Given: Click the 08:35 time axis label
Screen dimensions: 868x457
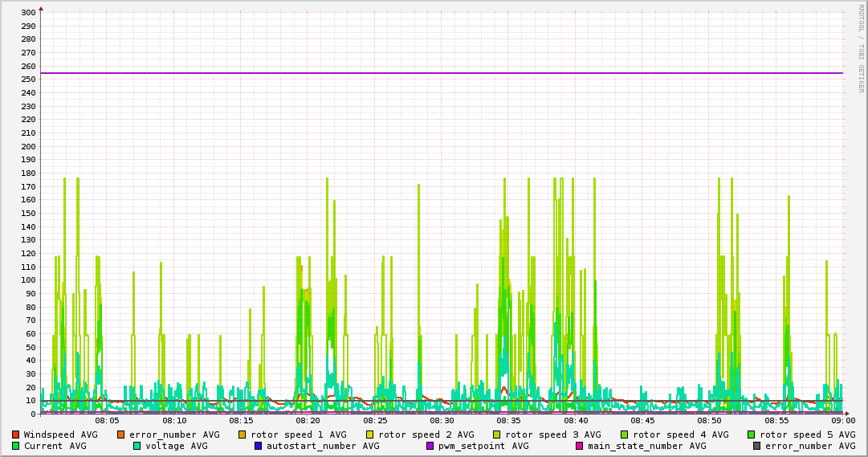Looking at the screenshot, I should [509, 421].
